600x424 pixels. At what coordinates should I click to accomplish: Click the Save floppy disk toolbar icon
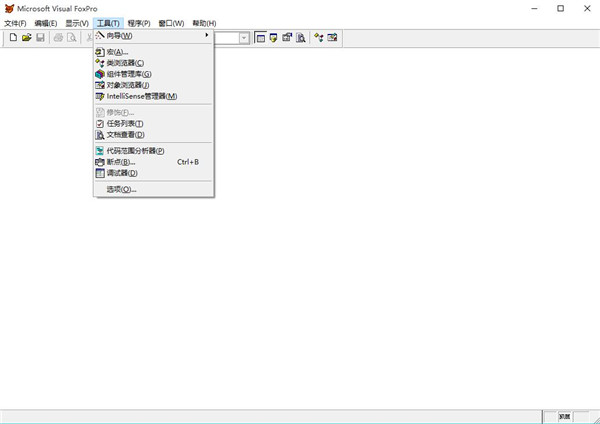40,38
